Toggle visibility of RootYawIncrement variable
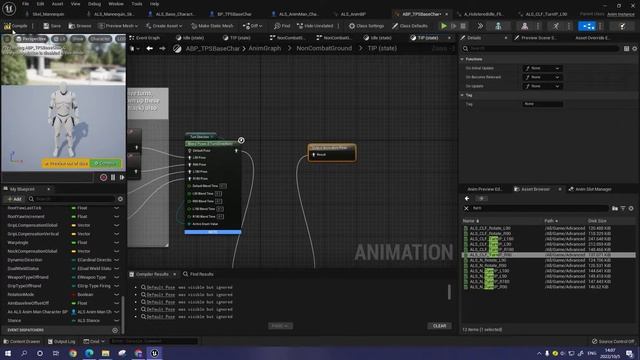640x360 pixels. click(x=116, y=217)
